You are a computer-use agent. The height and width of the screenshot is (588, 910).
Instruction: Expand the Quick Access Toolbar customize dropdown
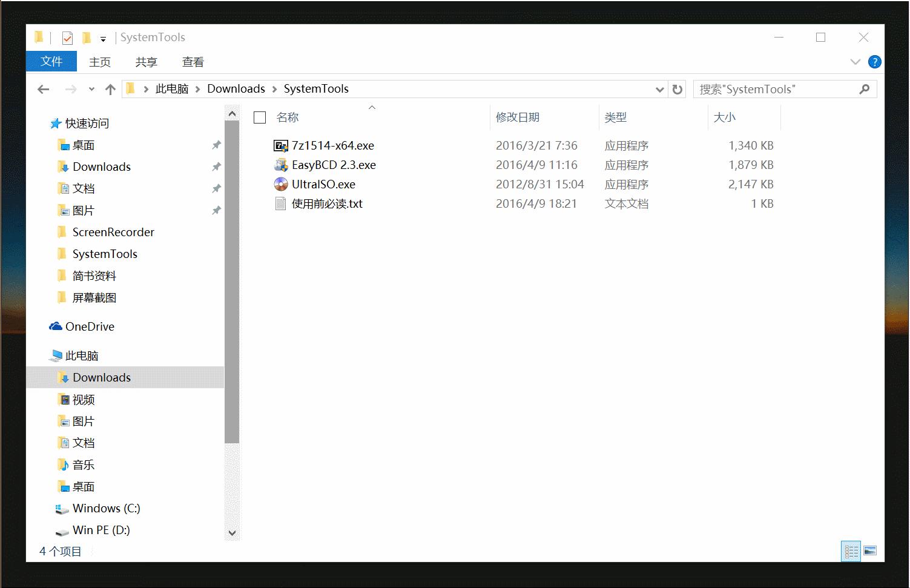104,38
